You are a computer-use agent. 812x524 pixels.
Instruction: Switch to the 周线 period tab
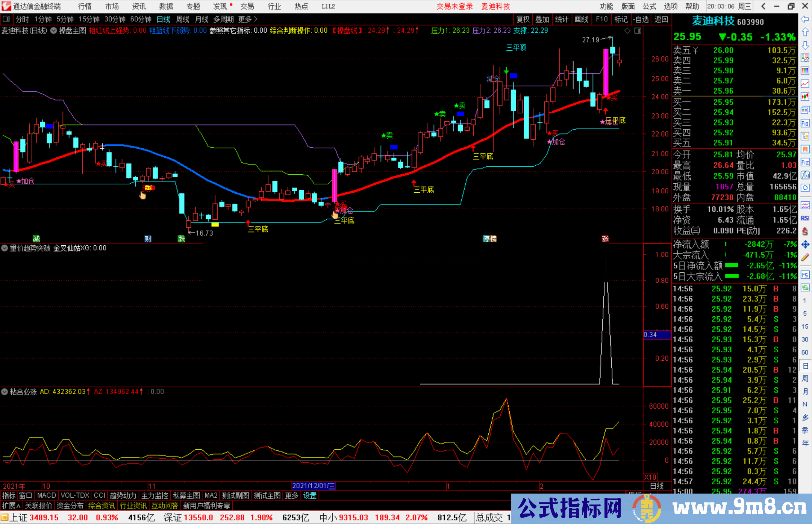(183, 19)
